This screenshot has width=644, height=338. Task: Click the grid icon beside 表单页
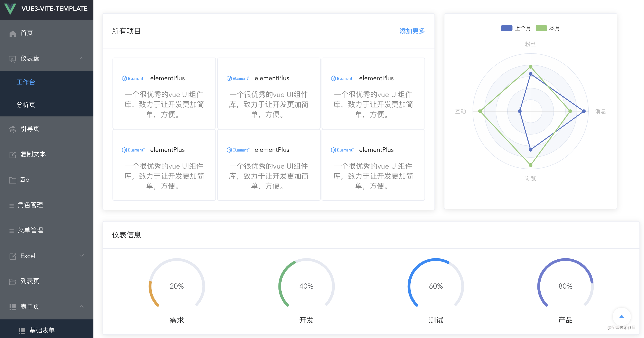tap(12, 307)
